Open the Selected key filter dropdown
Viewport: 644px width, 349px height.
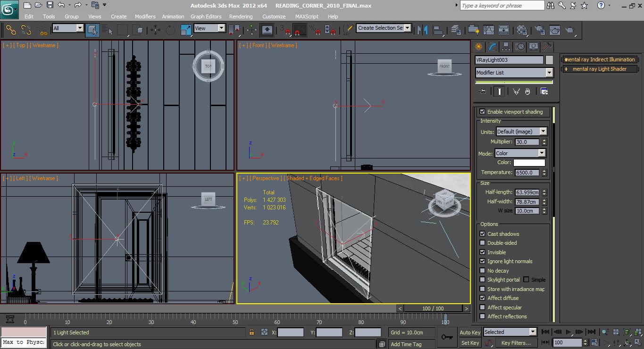coord(510,332)
